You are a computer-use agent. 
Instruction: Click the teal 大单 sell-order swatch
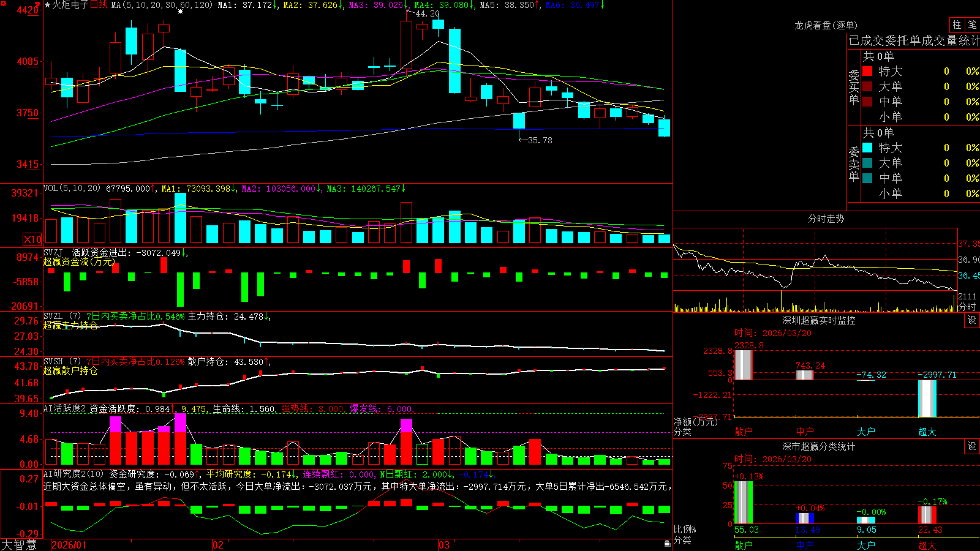pyautogui.click(x=867, y=163)
